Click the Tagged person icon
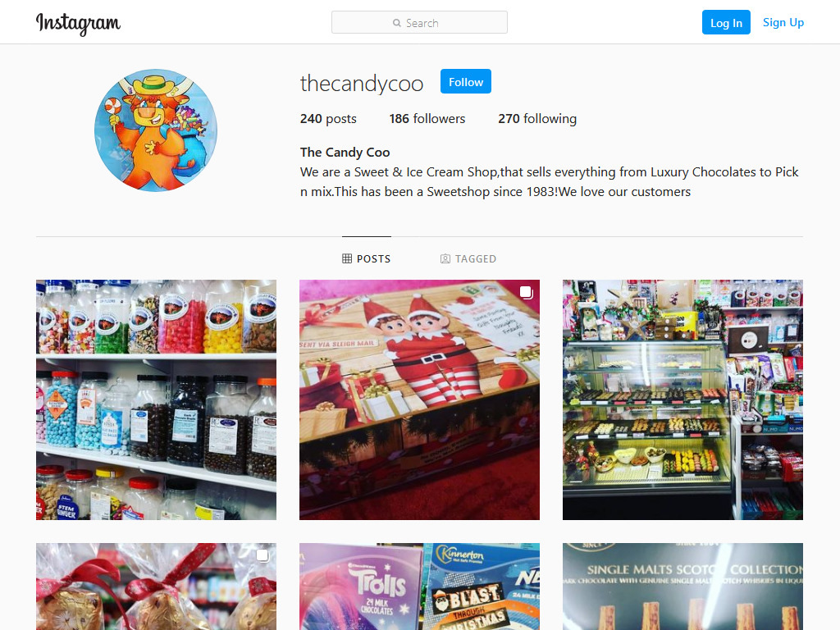840x630 pixels. point(445,258)
